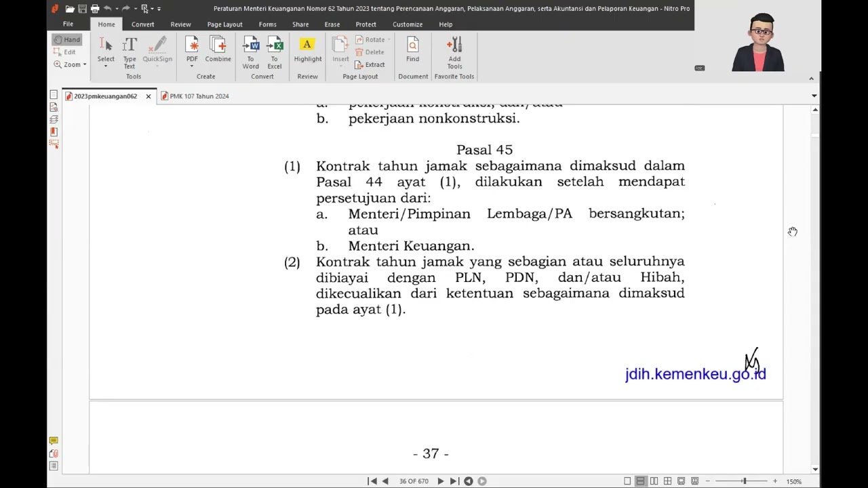Go to the first page
Screen dimensions: 868x488
pos(372,481)
